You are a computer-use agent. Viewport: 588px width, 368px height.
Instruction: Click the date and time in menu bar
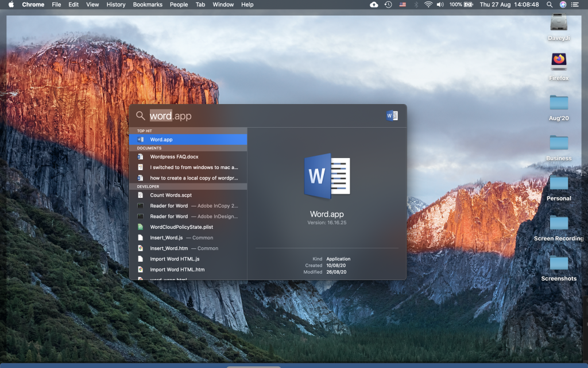tap(509, 5)
